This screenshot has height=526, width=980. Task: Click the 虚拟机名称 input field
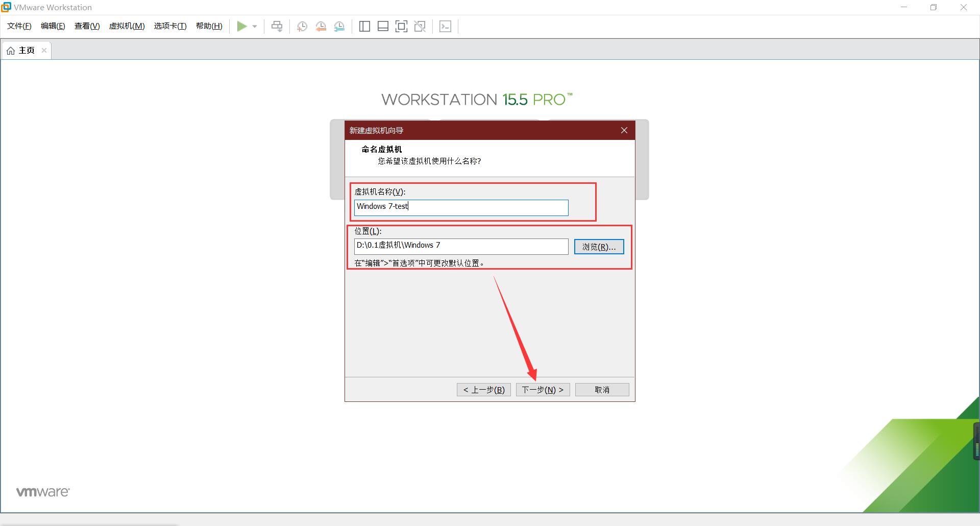pyautogui.click(x=461, y=207)
